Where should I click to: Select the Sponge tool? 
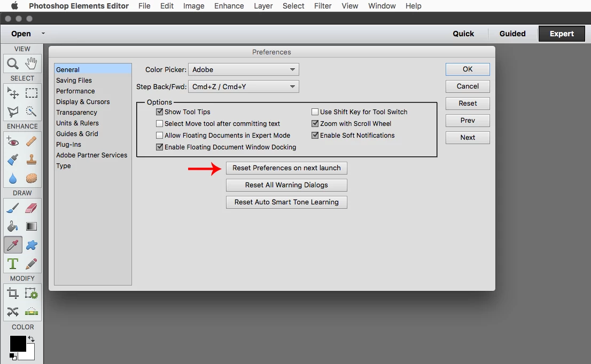tap(32, 178)
